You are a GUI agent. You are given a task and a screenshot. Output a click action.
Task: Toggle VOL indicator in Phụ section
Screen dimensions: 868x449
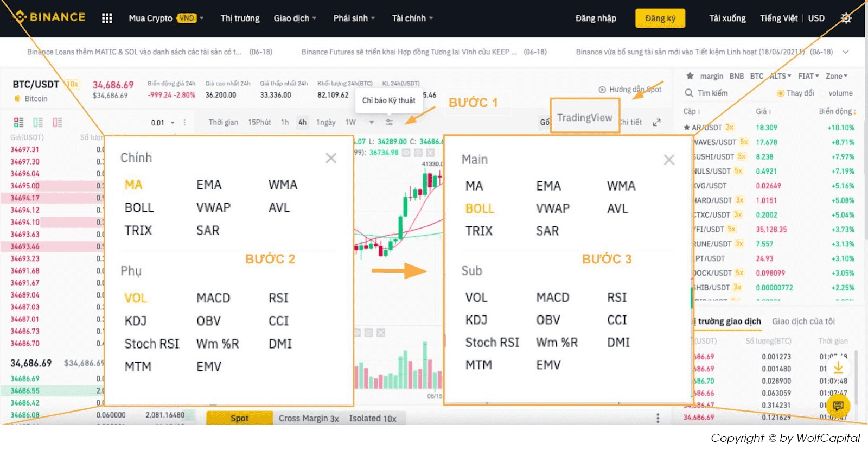[x=136, y=298]
